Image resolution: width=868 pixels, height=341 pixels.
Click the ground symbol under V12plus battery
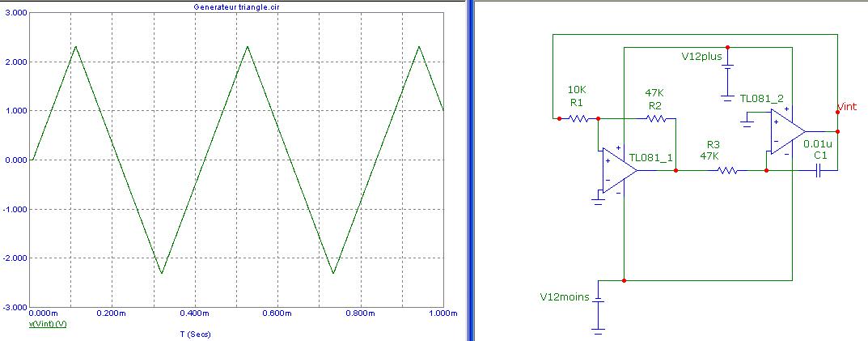[x=728, y=100]
